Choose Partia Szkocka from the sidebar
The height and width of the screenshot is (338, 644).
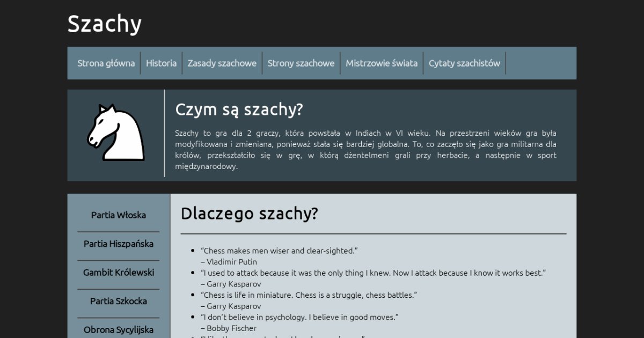tap(119, 301)
